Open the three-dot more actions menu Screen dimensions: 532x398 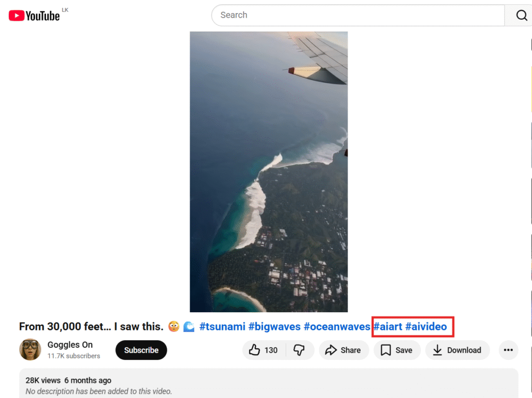click(508, 350)
